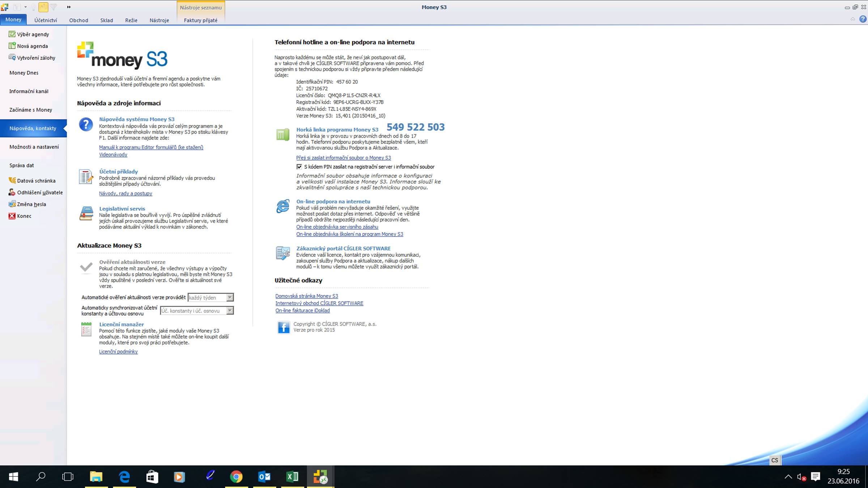The image size is (868, 488).
Task: Click the Facebook icon near copyright
Action: pyautogui.click(x=284, y=327)
